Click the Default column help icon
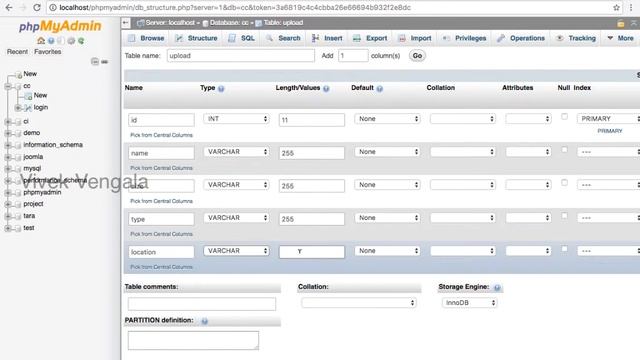 (380, 89)
